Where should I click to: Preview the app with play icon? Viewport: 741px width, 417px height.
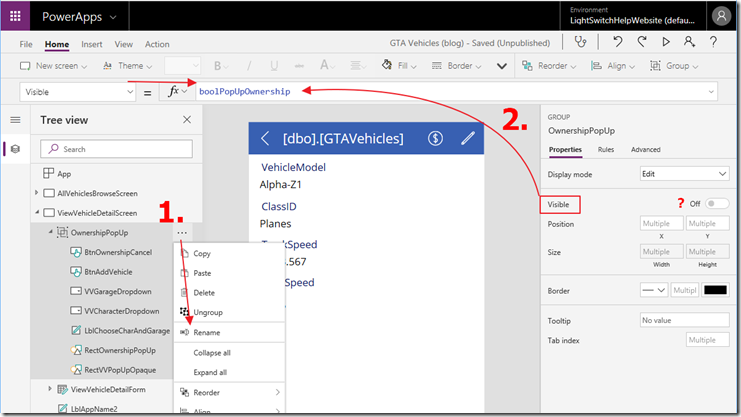(666, 42)
